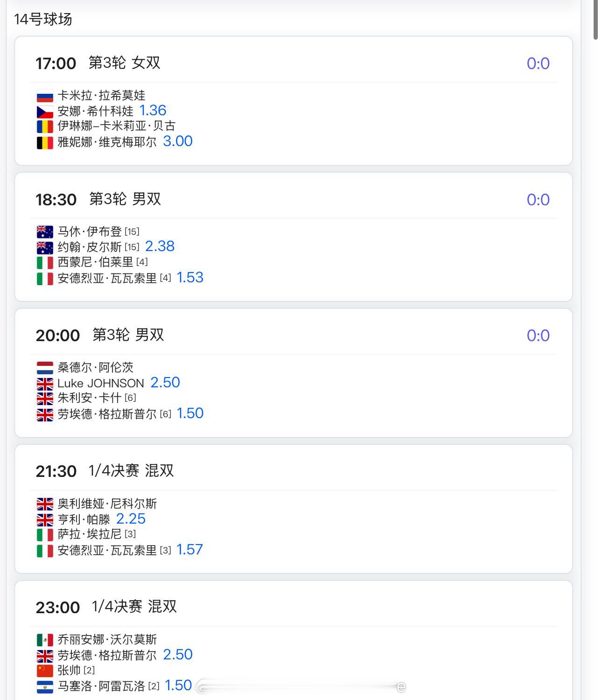
Task: Select odds 1.57 in the 21:30 match
Action: coord(189,550)
